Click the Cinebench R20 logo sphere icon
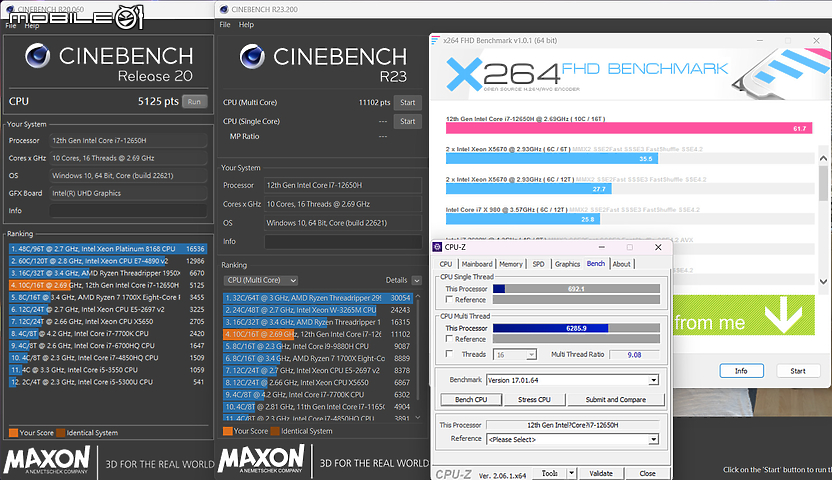Viewport: 832px width, 480px height. pos(38,56)
